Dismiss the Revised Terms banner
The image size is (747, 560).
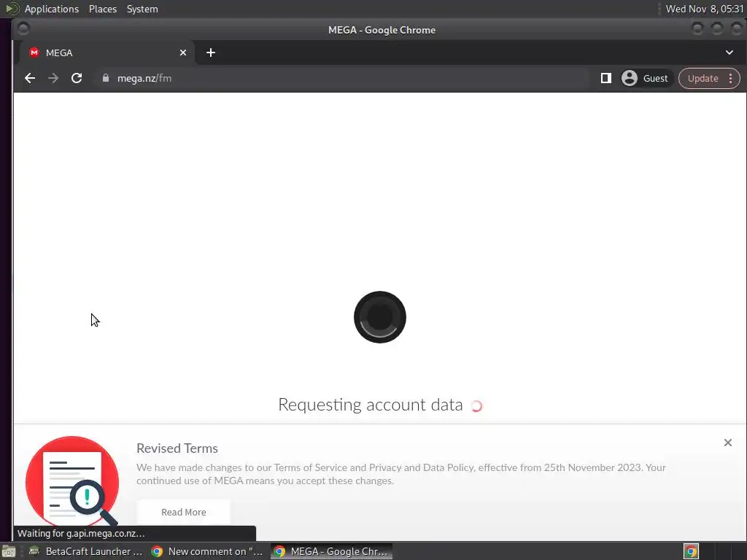pyautogui.click(x=728, y=443)
